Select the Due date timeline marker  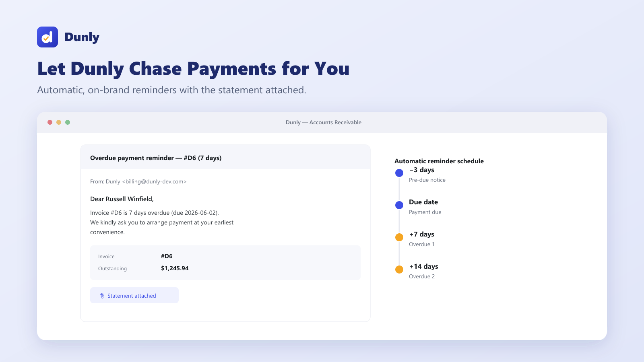click(399, 205)
